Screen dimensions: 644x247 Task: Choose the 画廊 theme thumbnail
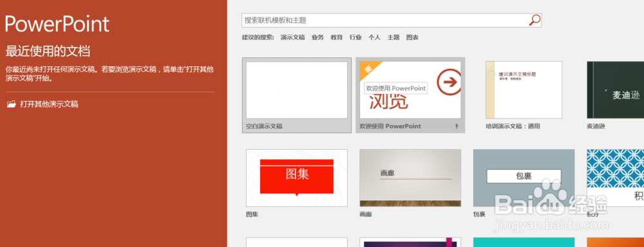[x=410, y=178]
